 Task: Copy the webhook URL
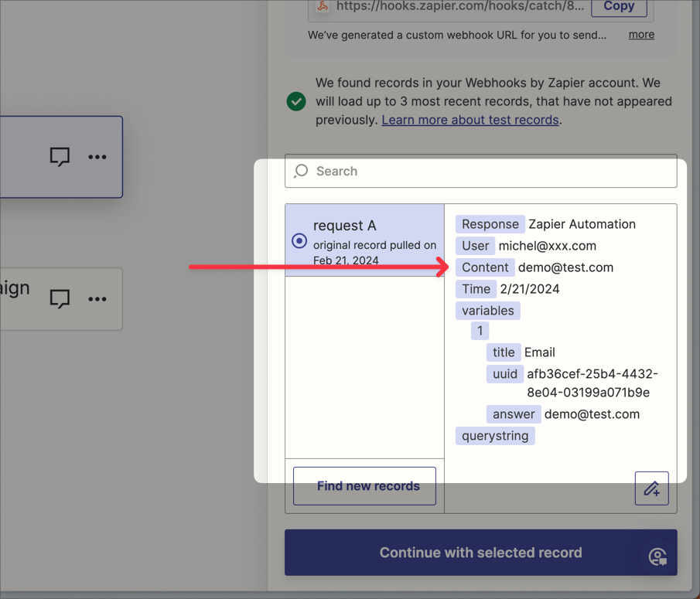[619, 6]
